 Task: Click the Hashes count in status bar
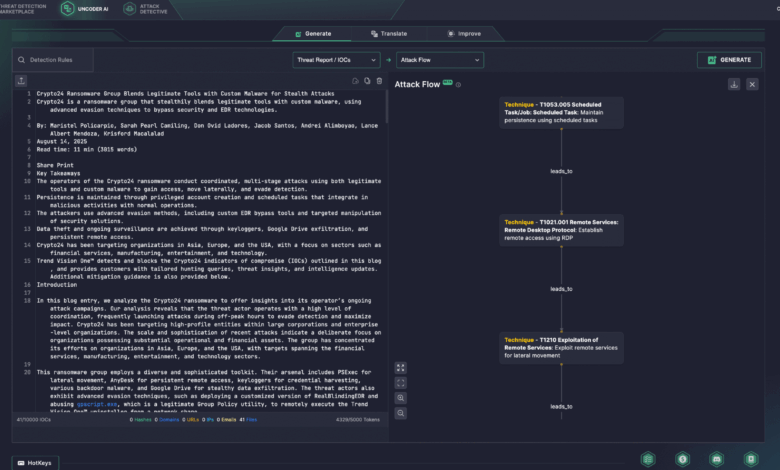(x=141, y=420)
